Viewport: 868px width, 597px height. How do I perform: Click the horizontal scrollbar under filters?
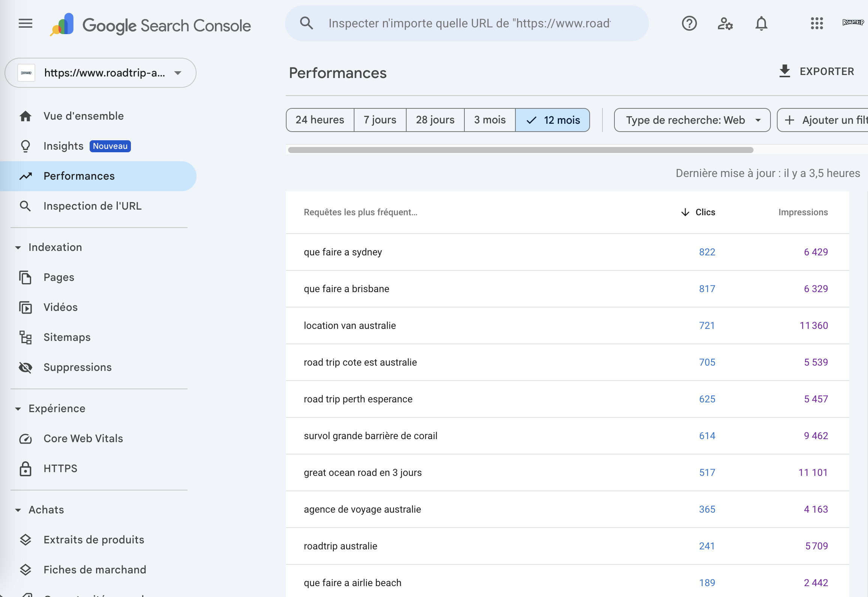tap(521, 150)
